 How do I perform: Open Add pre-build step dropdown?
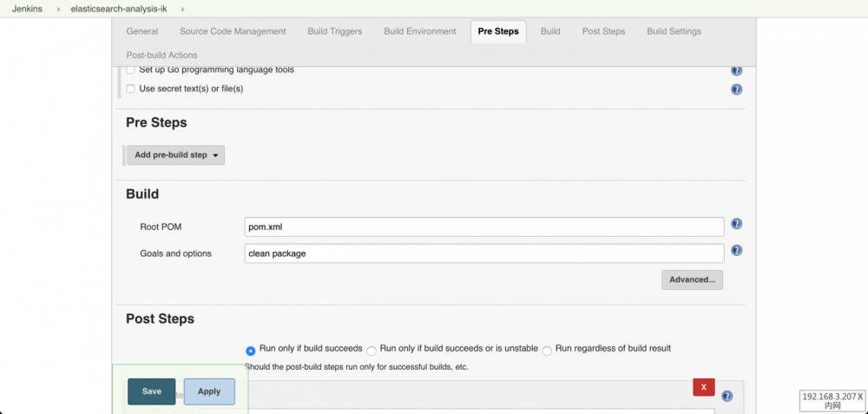(x=176, y=155)
